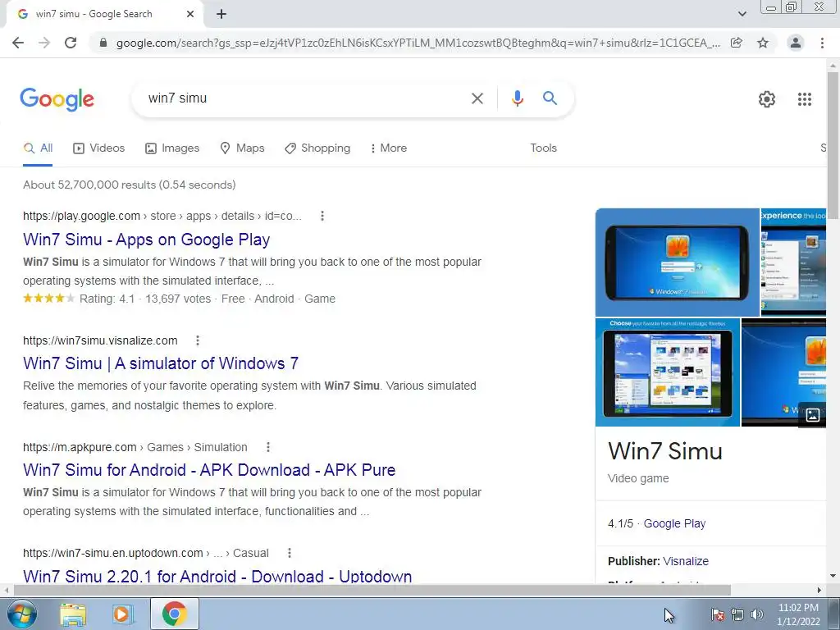Clear the search box text
840x630 pixels.
(x=477, y=98)
